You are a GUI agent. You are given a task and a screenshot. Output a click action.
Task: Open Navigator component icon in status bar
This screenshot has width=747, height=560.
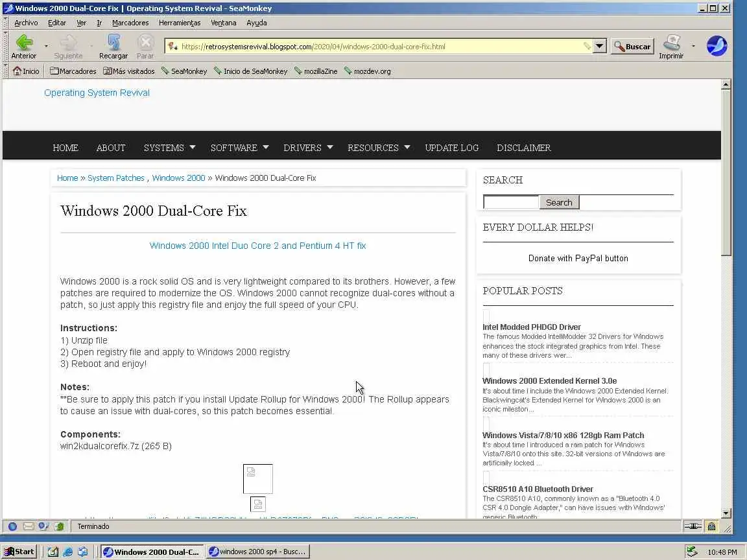[x=13, y=526]
